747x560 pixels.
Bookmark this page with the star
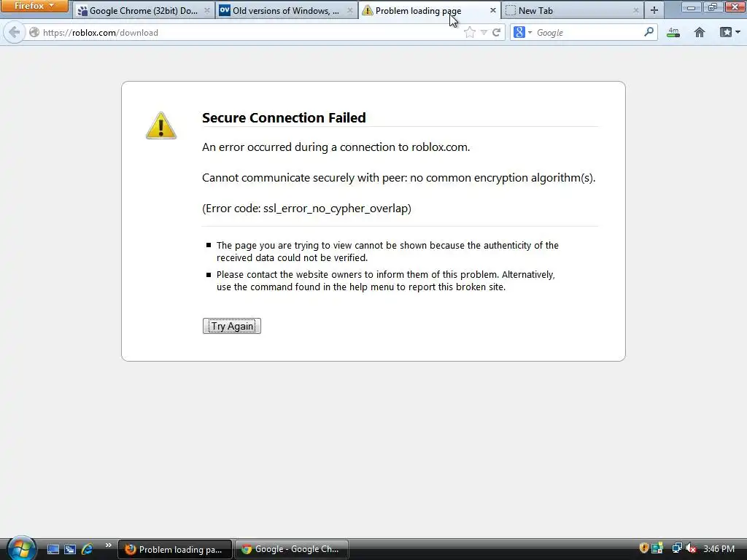pos(469,32)
